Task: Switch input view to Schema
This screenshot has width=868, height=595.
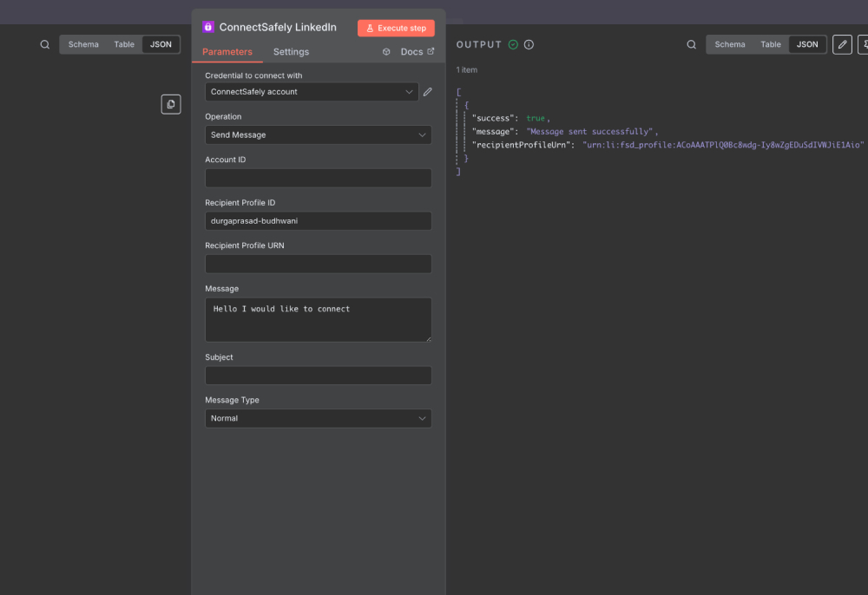Action: [83, 43]
